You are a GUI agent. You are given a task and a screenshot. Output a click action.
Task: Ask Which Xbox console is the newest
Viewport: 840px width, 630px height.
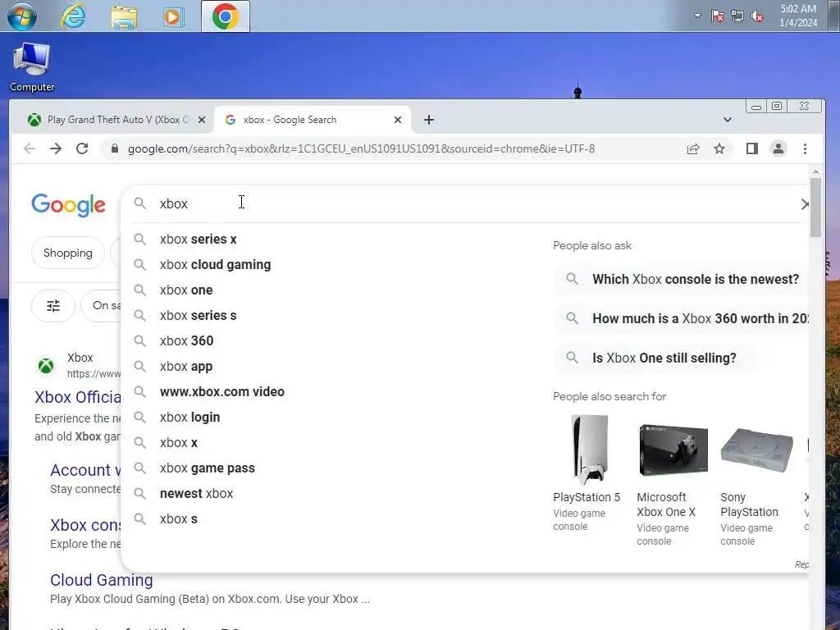coord(682,279)
